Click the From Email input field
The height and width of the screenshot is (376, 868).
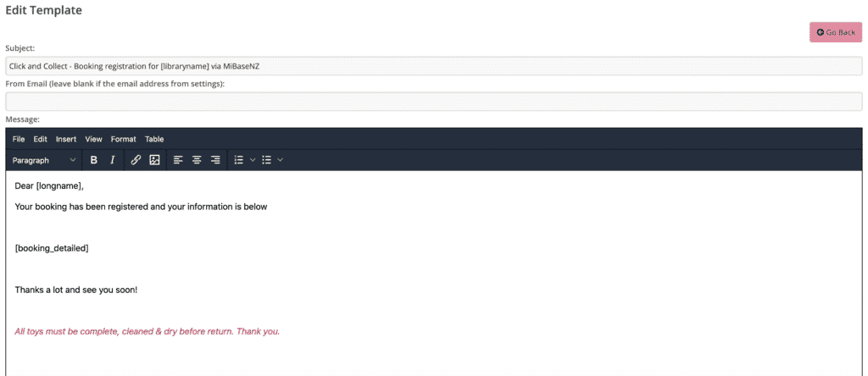point(433,101)
